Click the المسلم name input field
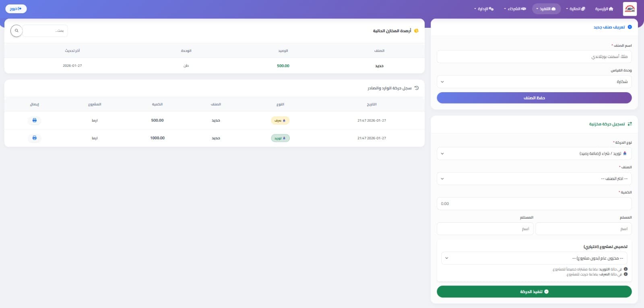The width and height of the screenshot is (644, 308). (584, 229)
